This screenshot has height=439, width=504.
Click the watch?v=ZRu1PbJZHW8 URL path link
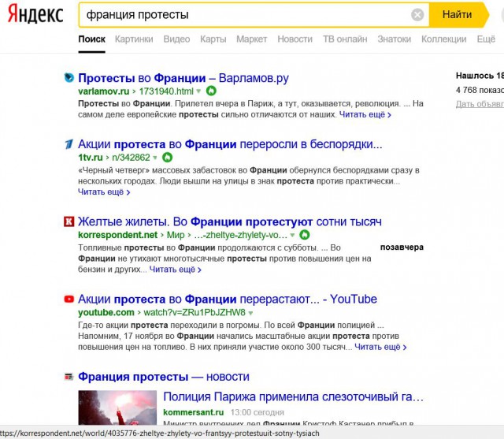click(x=195, y=313)
